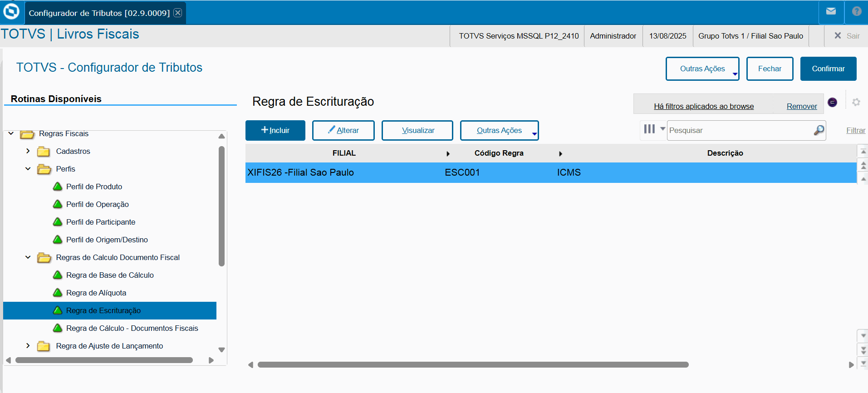Click the tree horizontal scrollbar thumb

coord(104,360)
